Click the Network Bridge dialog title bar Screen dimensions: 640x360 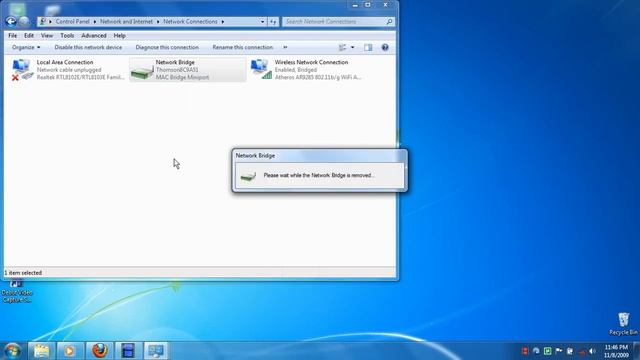(320, 156)
